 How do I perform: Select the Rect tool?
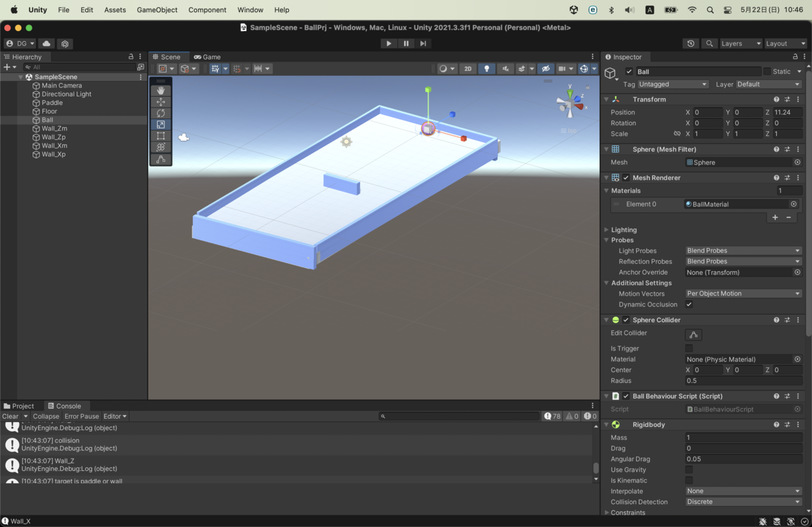tap(161, 136)
